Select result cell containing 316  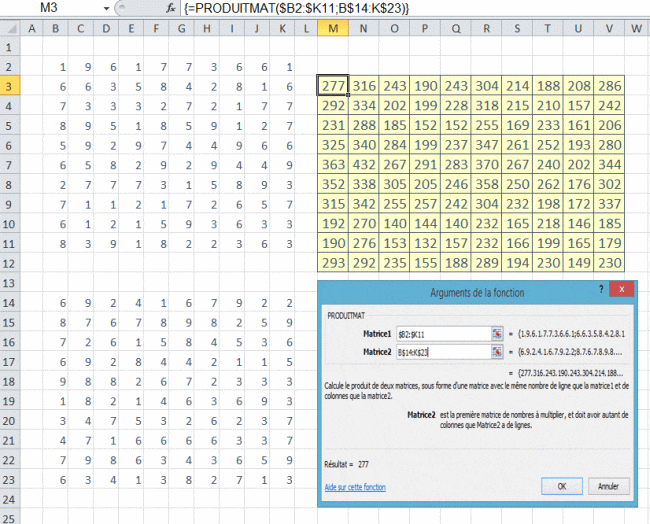click(364, 86)
